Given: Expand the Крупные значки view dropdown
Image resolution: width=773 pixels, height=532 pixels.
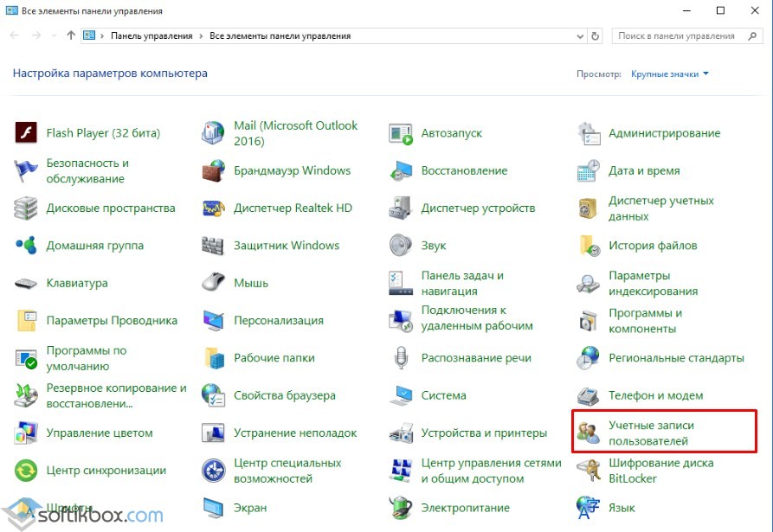Looking at the screenshot, I should tap(670, 74).
